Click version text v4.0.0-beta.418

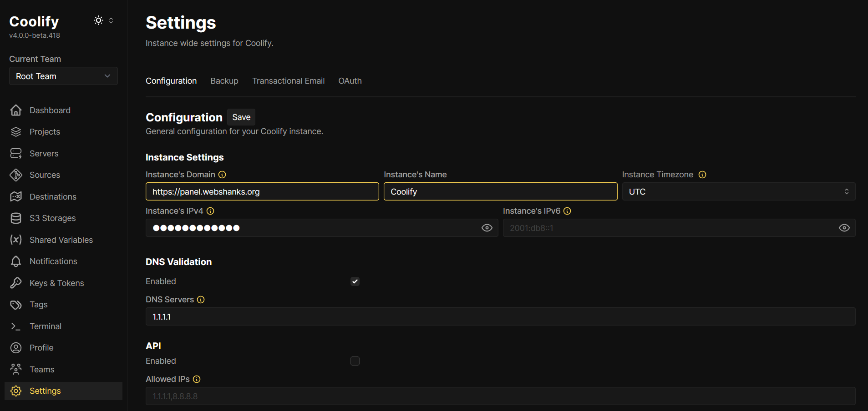tap(35, 35)
